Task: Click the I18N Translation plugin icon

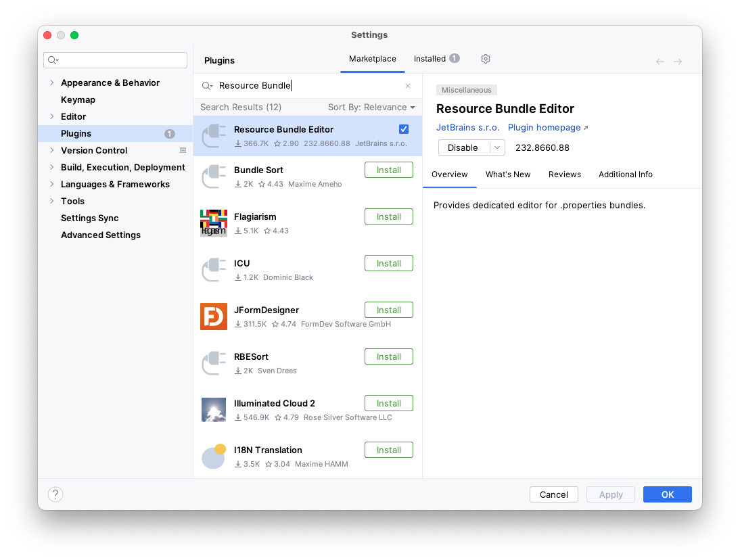Action: [x=214, y=457]
